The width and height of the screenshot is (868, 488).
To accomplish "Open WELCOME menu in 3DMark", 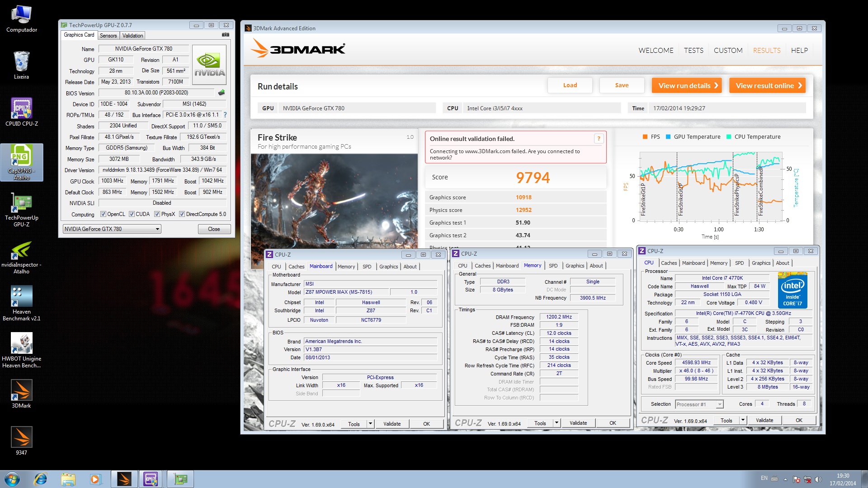I will pos(656,51).
